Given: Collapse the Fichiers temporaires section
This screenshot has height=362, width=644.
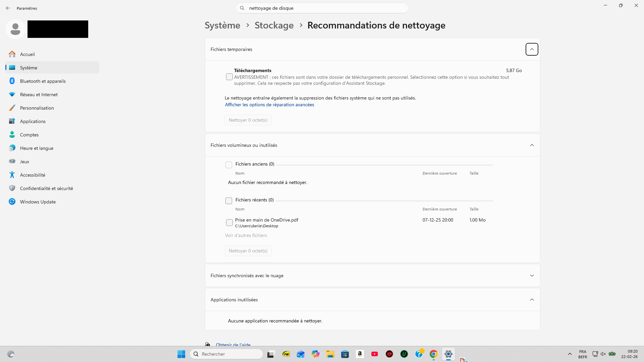Looking at the screenshot, I should pyautogui.click(x=532, y=49).
